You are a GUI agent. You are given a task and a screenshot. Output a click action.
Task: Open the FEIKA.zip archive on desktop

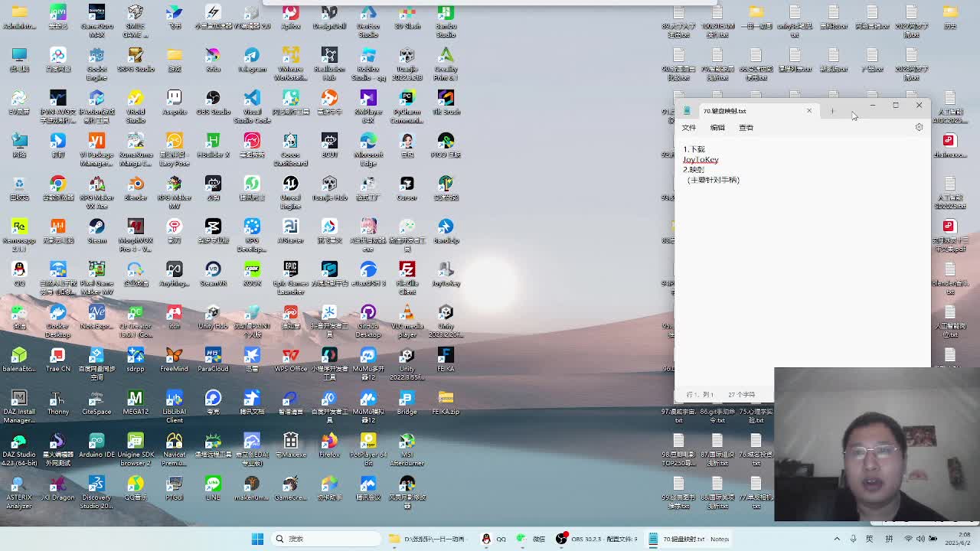click(x=446, y=403)
